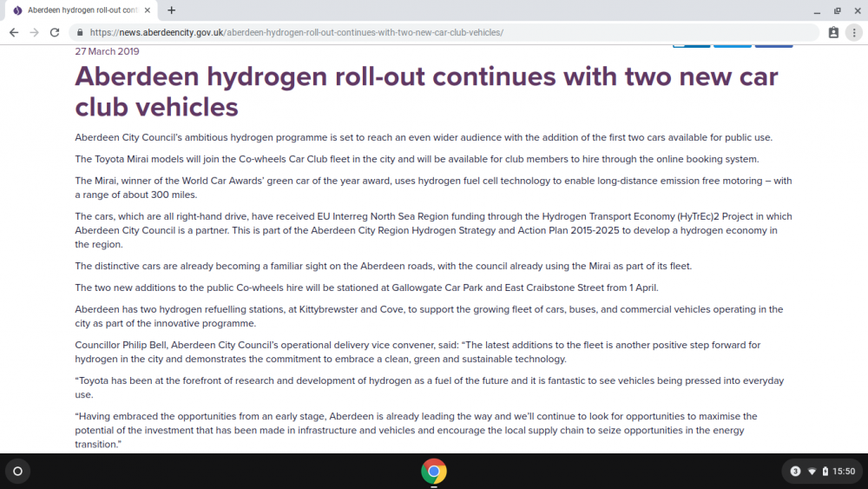Focus the URL address bar
868x489 pixels.
(x=443, y=33)
